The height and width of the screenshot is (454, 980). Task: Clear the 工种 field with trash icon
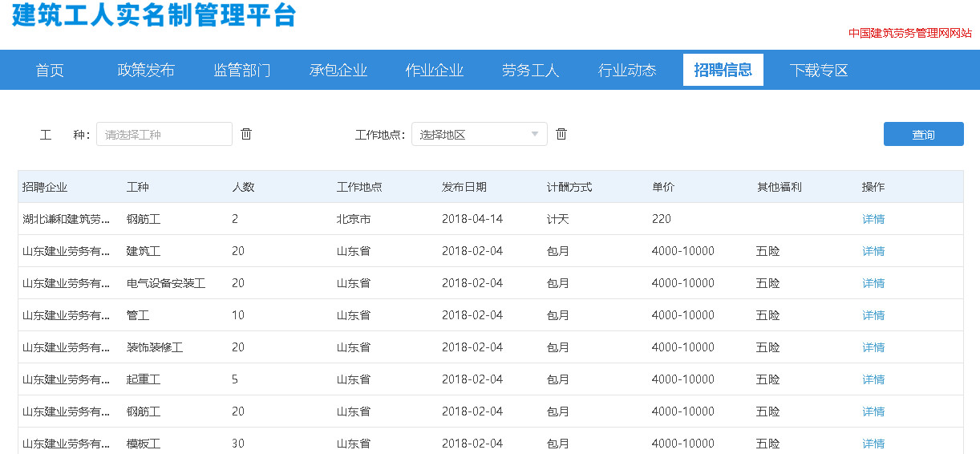tap(246, 134)
